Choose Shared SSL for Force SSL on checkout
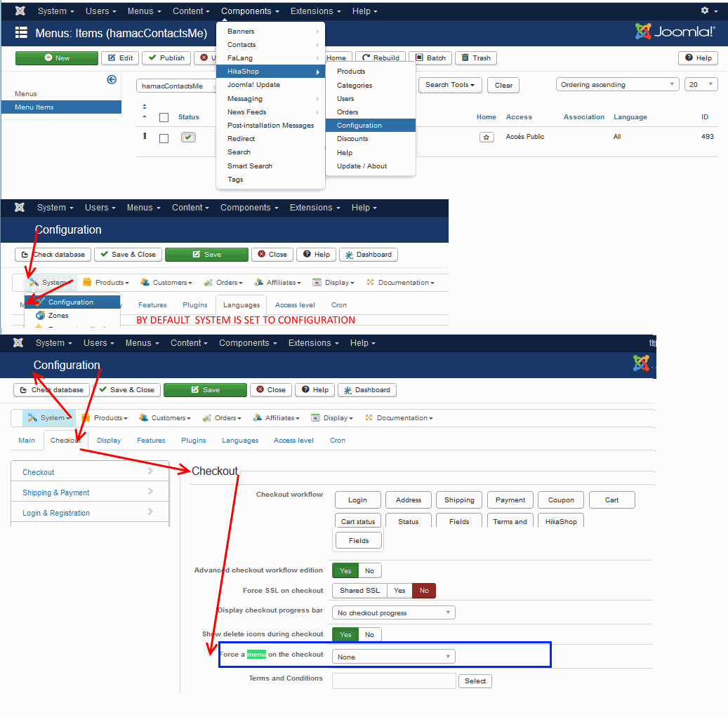The image size is (728, 717). (360, 590)
